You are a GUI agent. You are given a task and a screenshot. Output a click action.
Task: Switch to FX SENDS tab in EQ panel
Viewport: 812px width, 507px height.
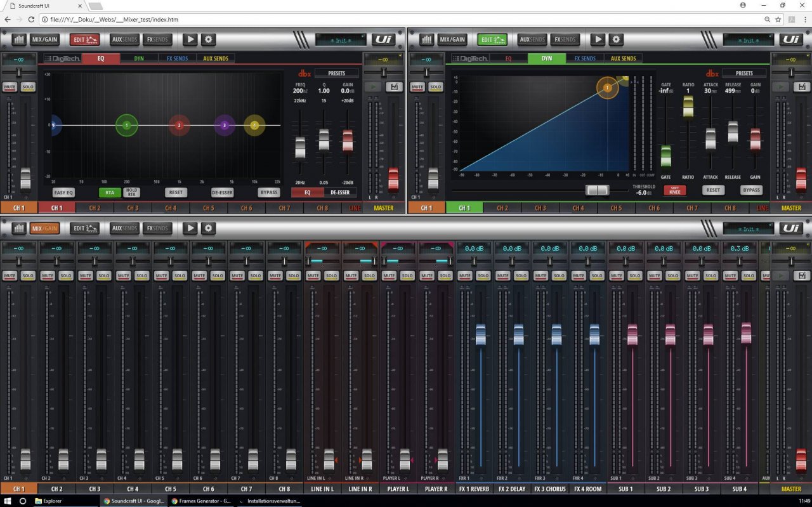tap(177, 58)
